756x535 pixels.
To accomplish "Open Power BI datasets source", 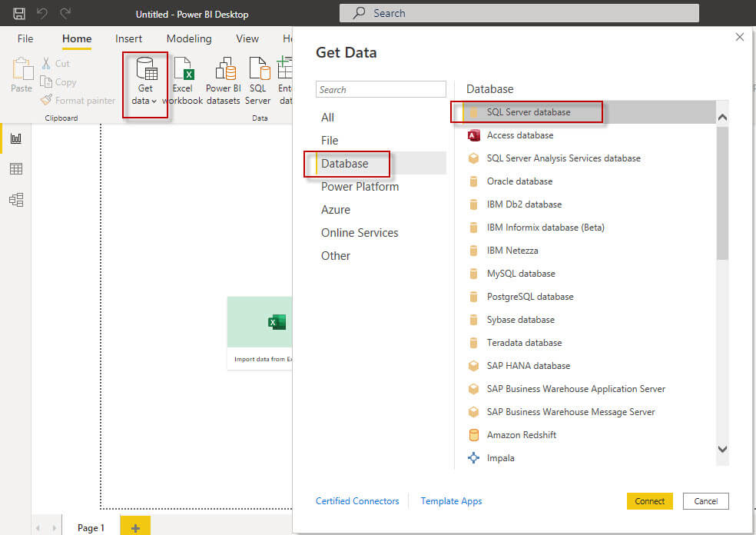I will click(x=224, y=81).
